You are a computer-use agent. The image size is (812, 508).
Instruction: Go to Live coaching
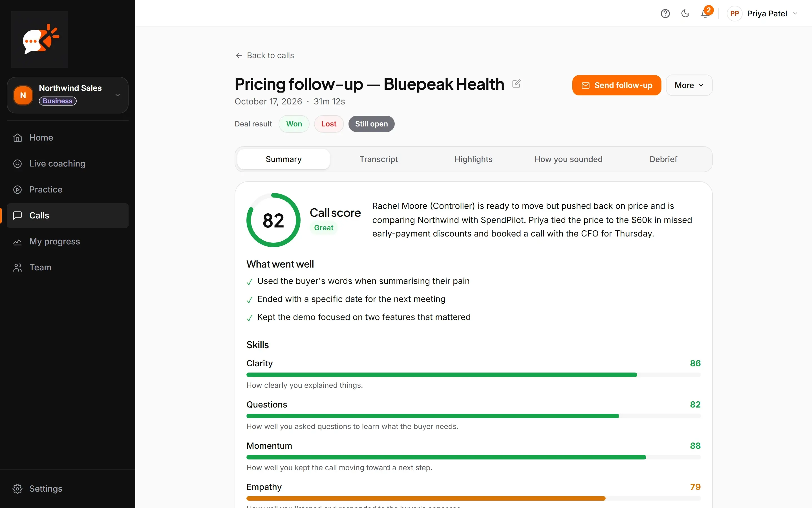(67, 163)
